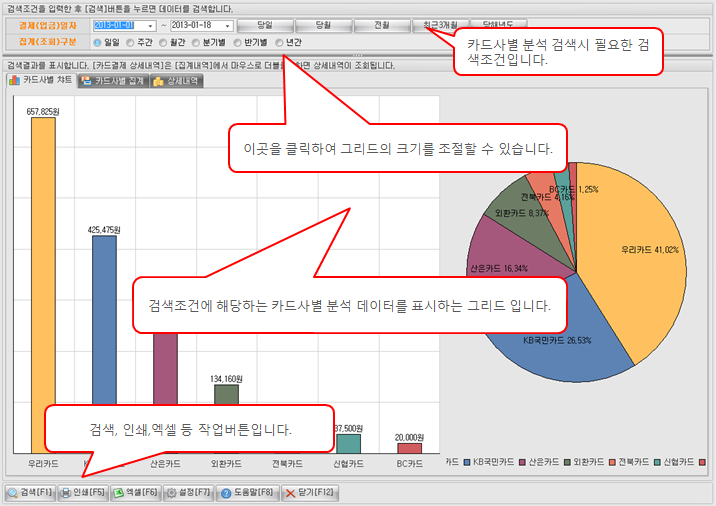Click the grid splitter handle dots below search panel

[x=358, y=55]
